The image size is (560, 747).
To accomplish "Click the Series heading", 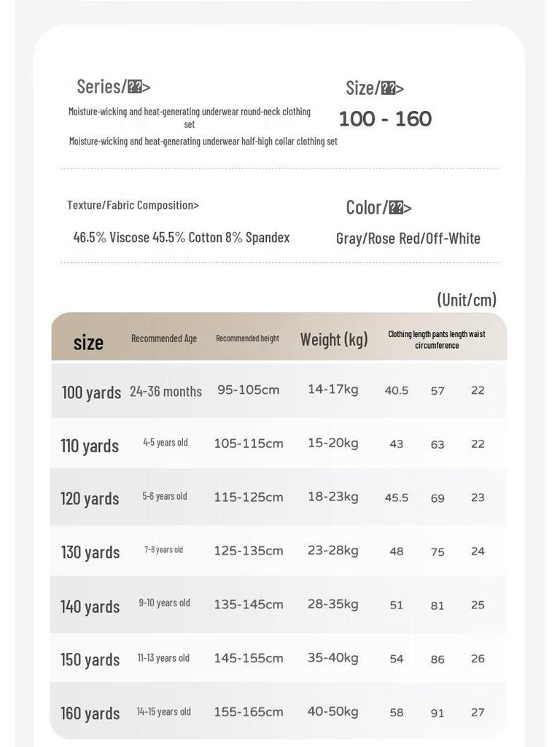I will (x=113, y=87).
